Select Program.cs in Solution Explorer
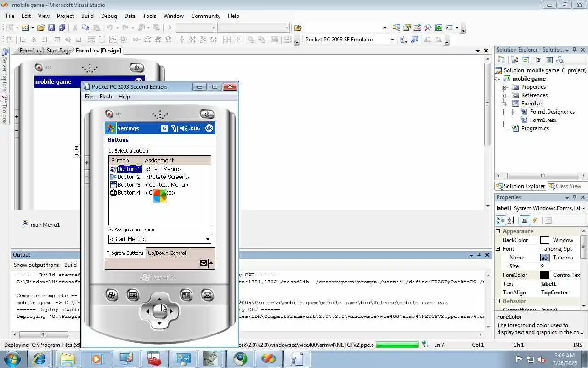This screenshot has width=588, height=368. 535,128
